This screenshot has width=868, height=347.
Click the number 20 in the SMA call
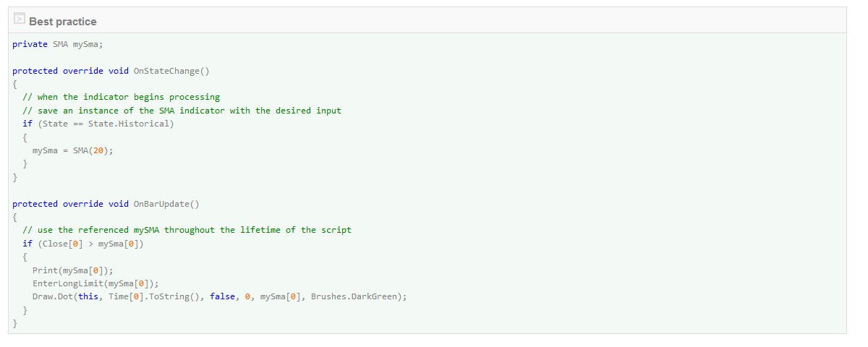coord(101,150)
